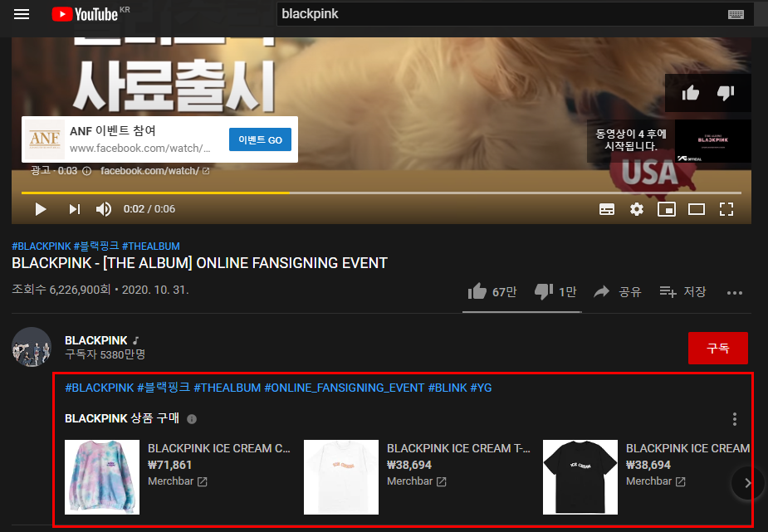
Task: Mute the video with the volume icon
Action: click(103, 208)
